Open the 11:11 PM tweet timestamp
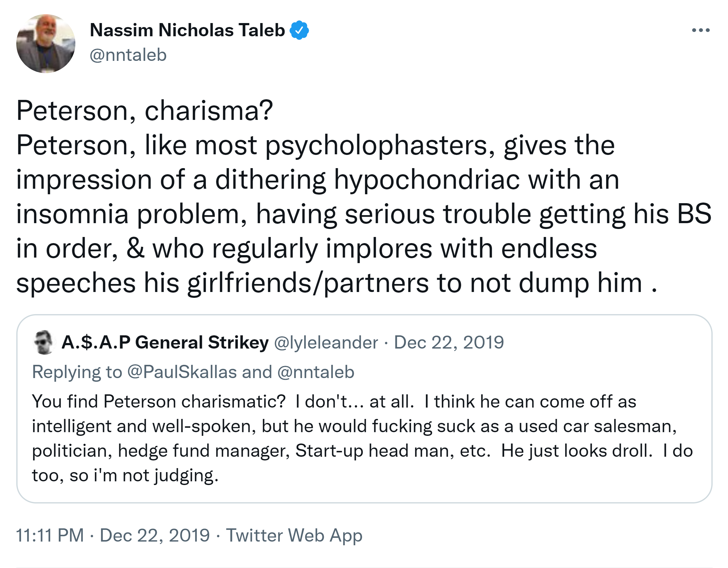The height and width of the screenshot is (568, 728). click(50, 535)
